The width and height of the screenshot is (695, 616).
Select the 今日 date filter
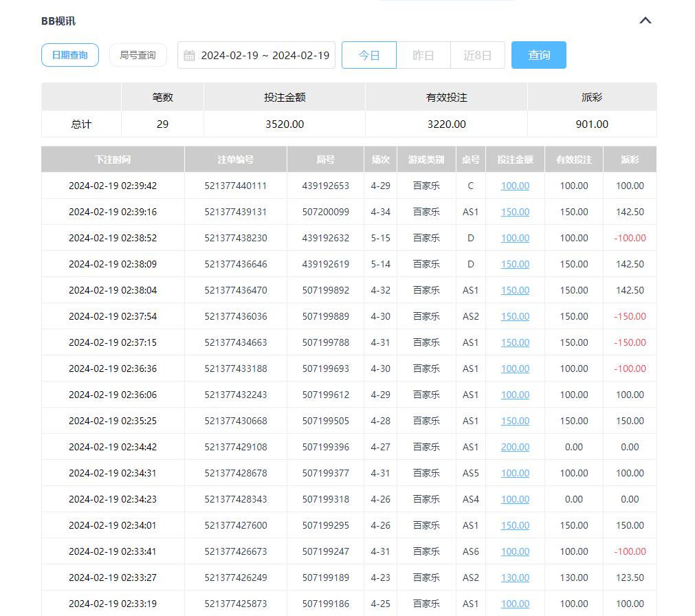(x=369, y=56)
